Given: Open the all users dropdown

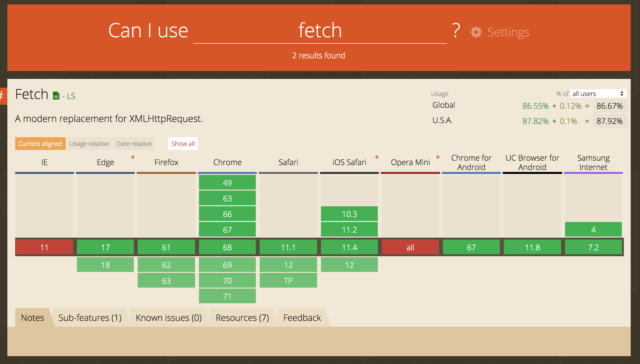Looking at the screenshot, I should coord(598,94).
